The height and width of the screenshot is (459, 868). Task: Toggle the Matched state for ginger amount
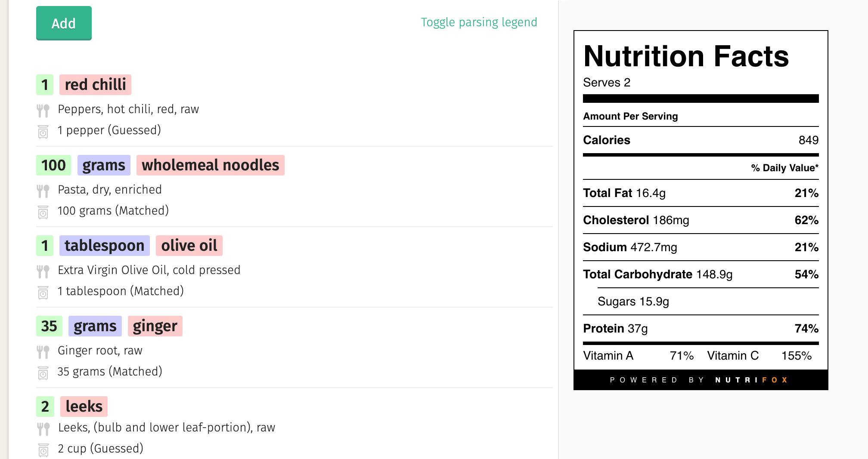(x=110, y=371)
